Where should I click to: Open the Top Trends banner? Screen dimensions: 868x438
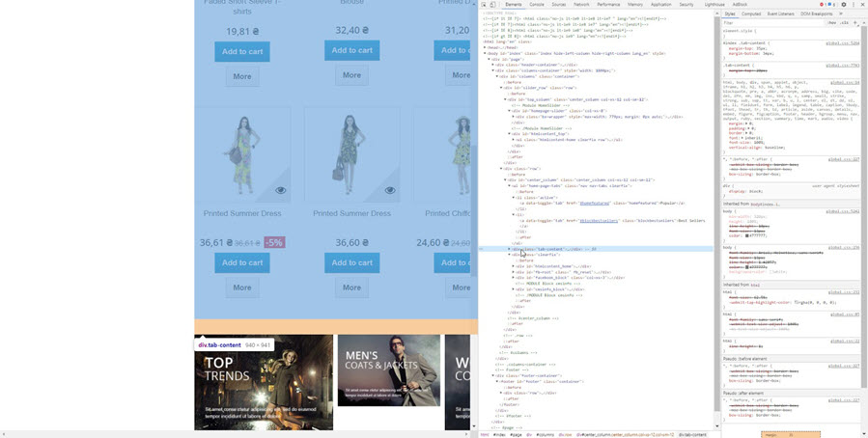click(x=264, y=382)
